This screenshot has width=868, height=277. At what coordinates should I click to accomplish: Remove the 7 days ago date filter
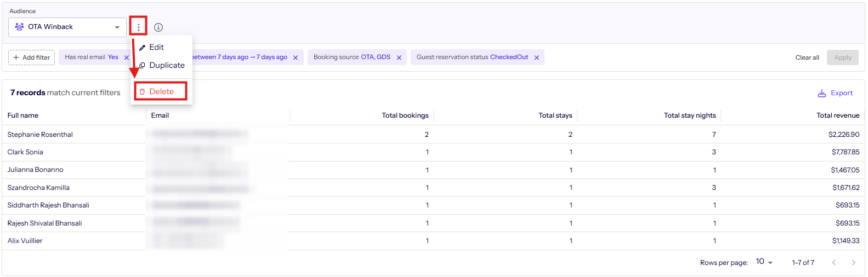coord(296,57)
